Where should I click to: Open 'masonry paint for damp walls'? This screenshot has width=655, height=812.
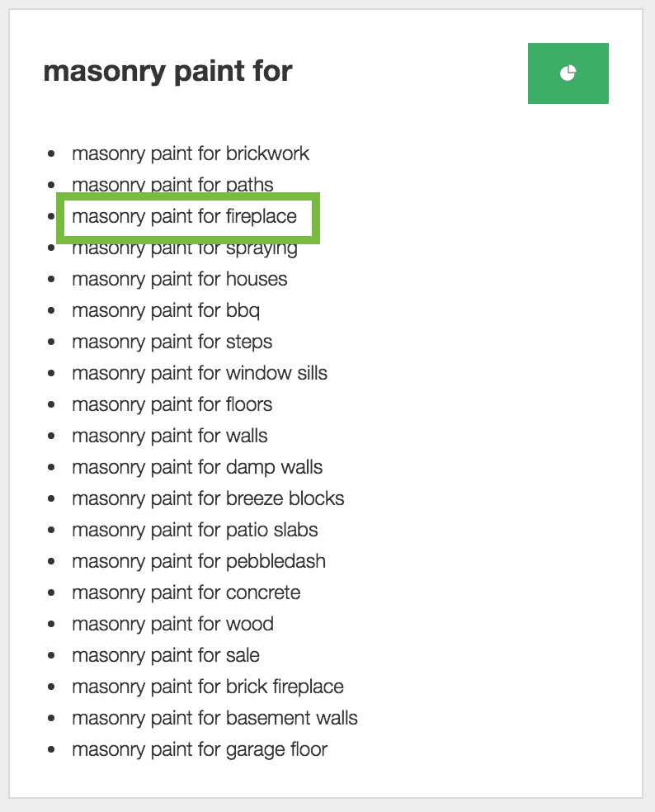pyautogui.click(x=197, y=467)
